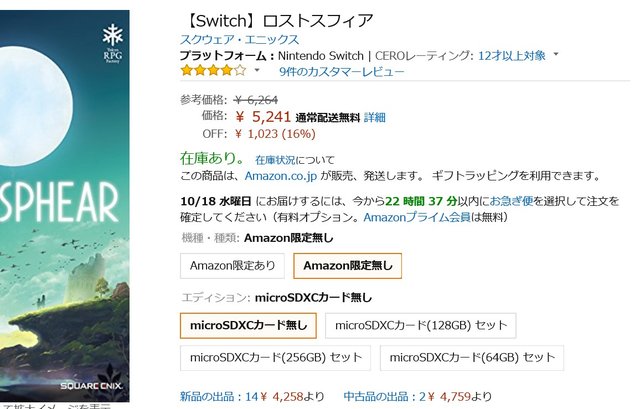Open the CERO rating dropdown arrow
The image size is (640, 409).
tap(556, 55)
